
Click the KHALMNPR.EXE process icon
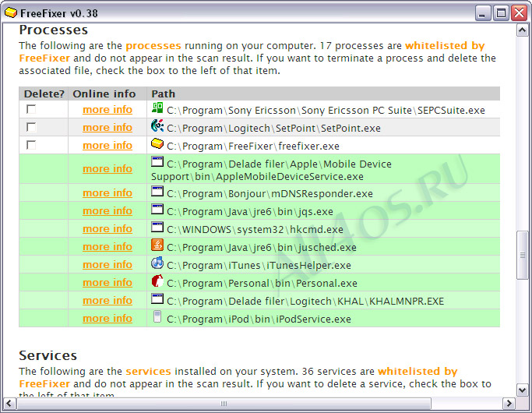157,298
